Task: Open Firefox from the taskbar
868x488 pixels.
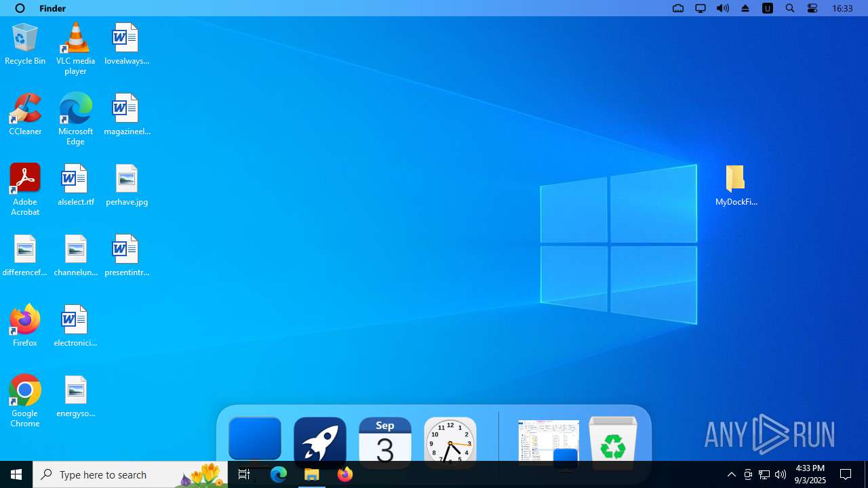Action: coord(345,474)
